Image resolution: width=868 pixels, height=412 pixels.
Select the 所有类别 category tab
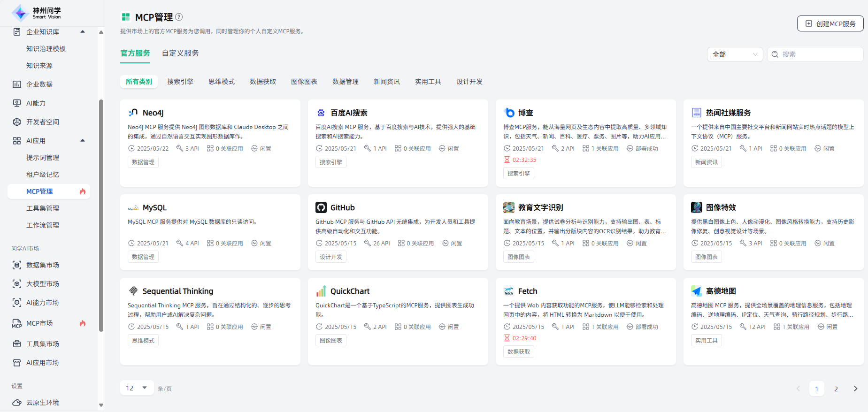139,82
